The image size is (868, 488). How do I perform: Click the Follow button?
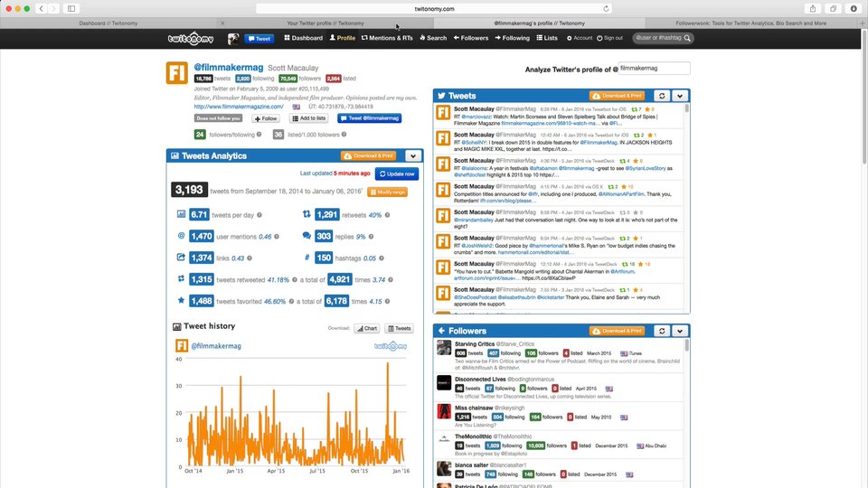point(266,118)
